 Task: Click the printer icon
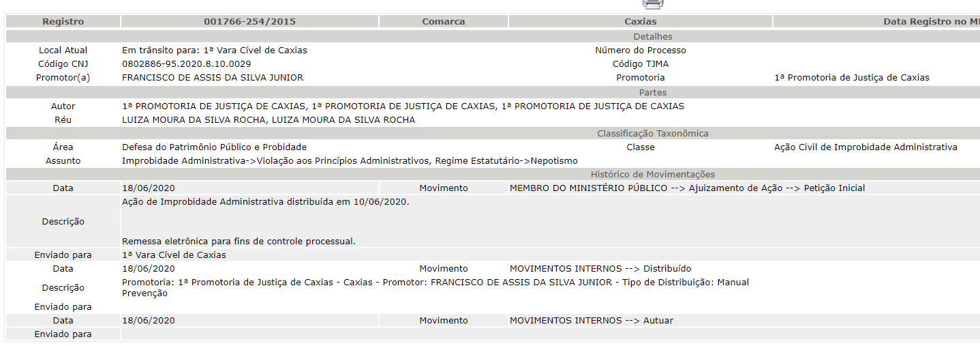click(x=652, y=3)
